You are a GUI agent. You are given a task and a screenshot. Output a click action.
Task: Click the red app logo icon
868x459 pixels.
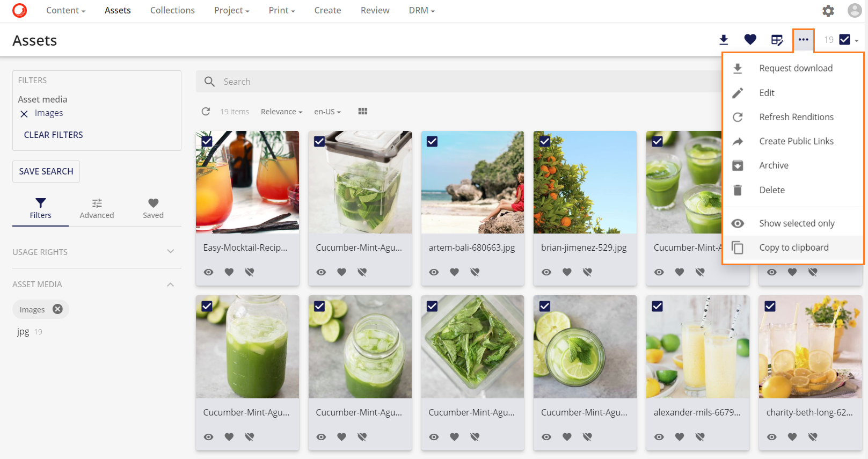coord(20,10)
